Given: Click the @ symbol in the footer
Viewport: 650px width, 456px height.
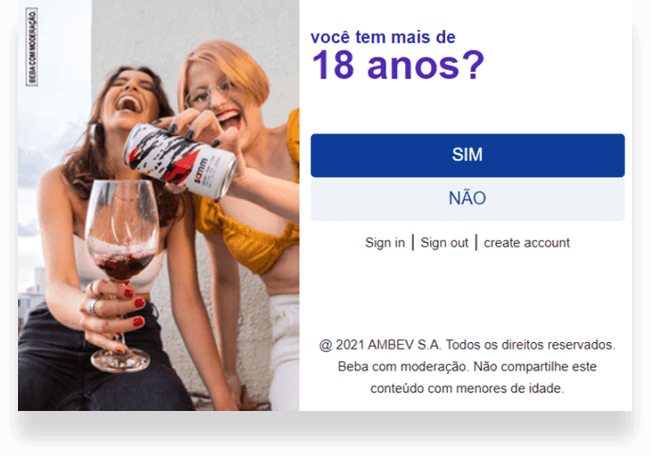Looking at the screenshot, I should point(326,345).
